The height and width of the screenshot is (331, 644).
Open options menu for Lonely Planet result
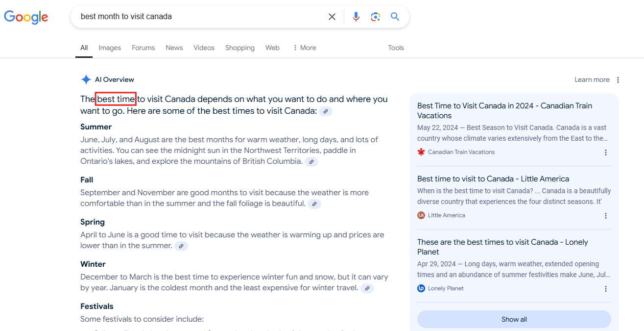pyautogui.click(x=606, y=289)
